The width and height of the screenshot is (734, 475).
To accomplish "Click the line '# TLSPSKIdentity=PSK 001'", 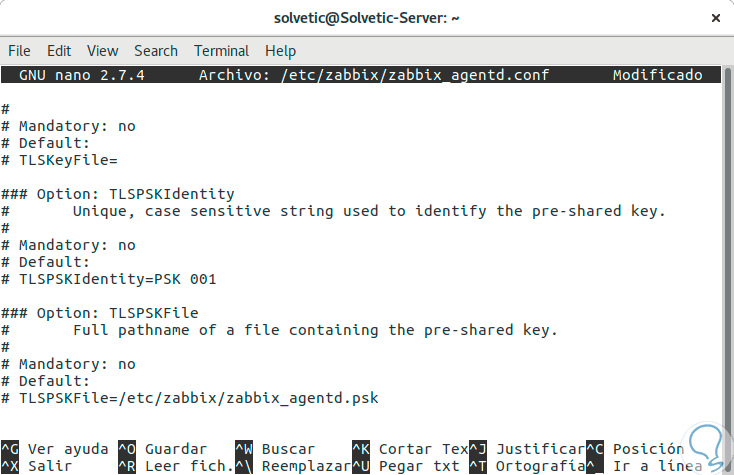I will click(x=109, y=279).
